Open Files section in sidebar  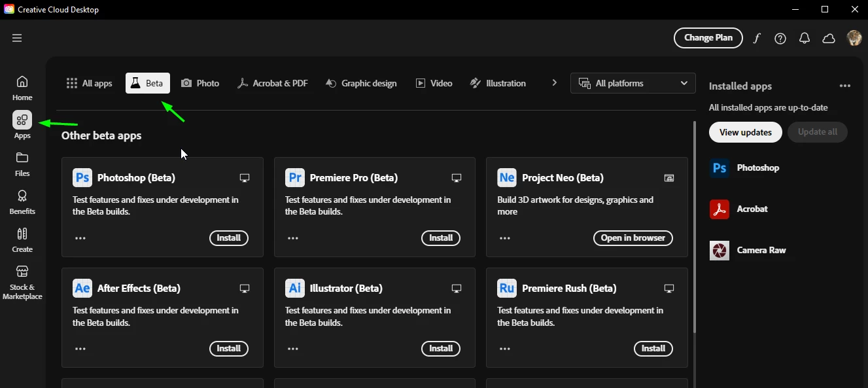tap(22, 164)
